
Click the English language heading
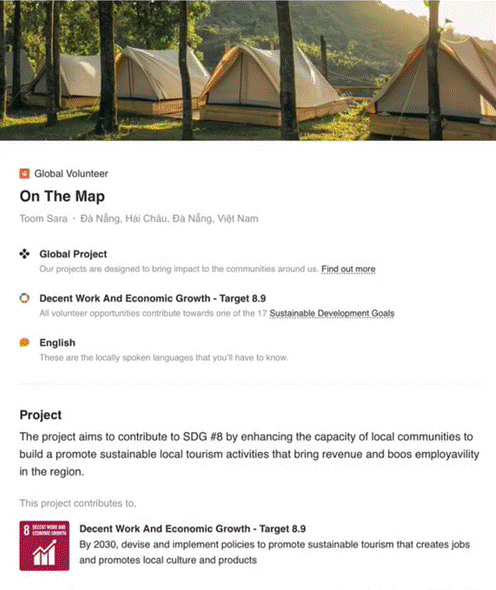click(57, 343)
